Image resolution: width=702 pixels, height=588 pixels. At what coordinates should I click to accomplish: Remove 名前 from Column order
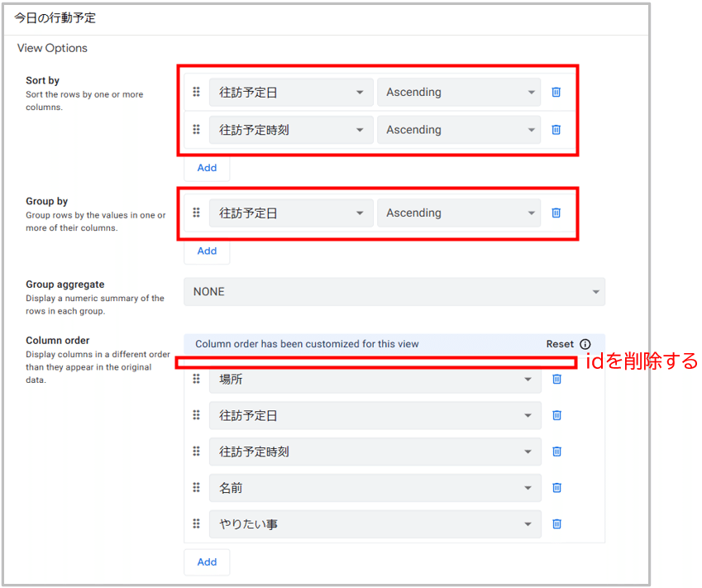click(x=556, y=488)
